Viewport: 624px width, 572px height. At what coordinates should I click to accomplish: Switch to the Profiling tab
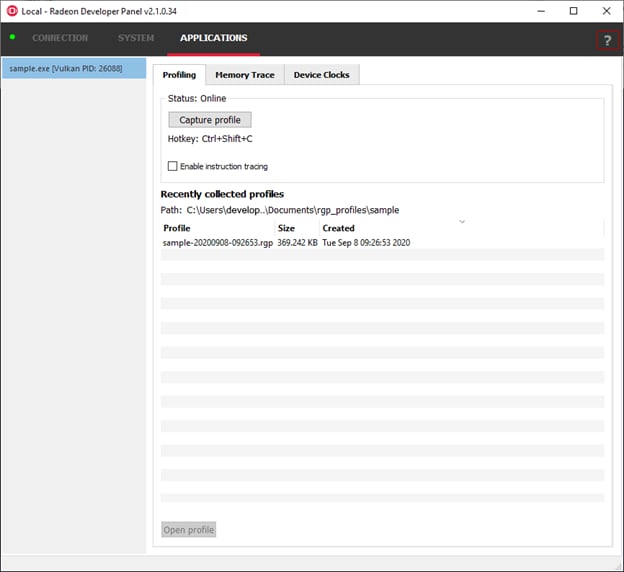coord(179,75)
